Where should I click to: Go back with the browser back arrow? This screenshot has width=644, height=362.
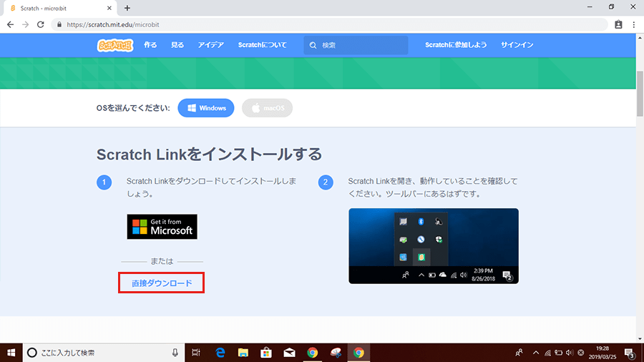(10, 24)
